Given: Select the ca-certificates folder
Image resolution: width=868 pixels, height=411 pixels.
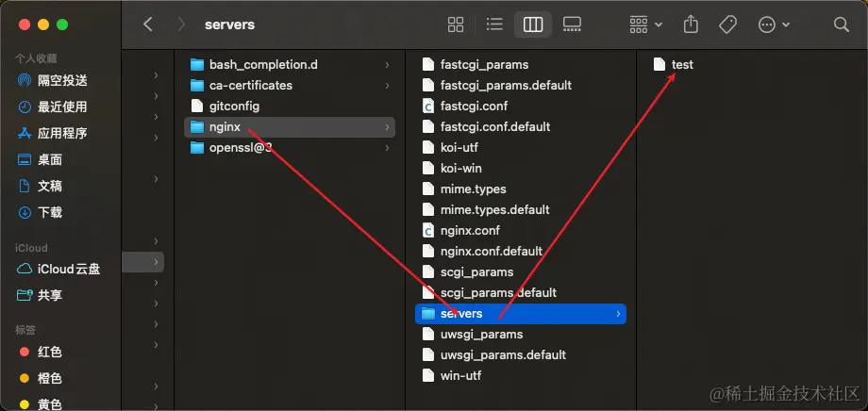Looking at the screenshot, I should tap(290, 85).
